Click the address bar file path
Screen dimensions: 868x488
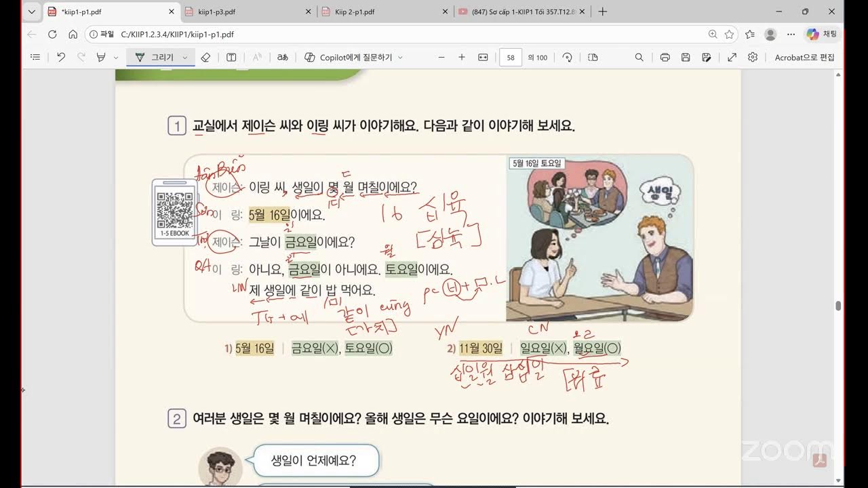tap(178, 35)
